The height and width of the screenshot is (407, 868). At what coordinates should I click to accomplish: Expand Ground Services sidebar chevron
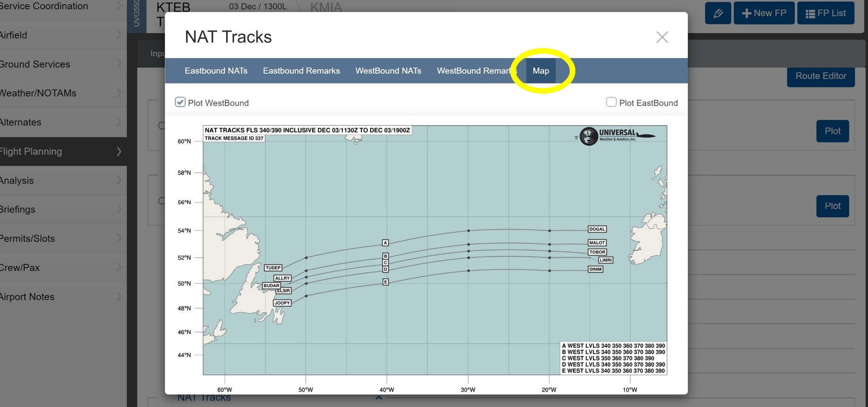pos(119,64)
